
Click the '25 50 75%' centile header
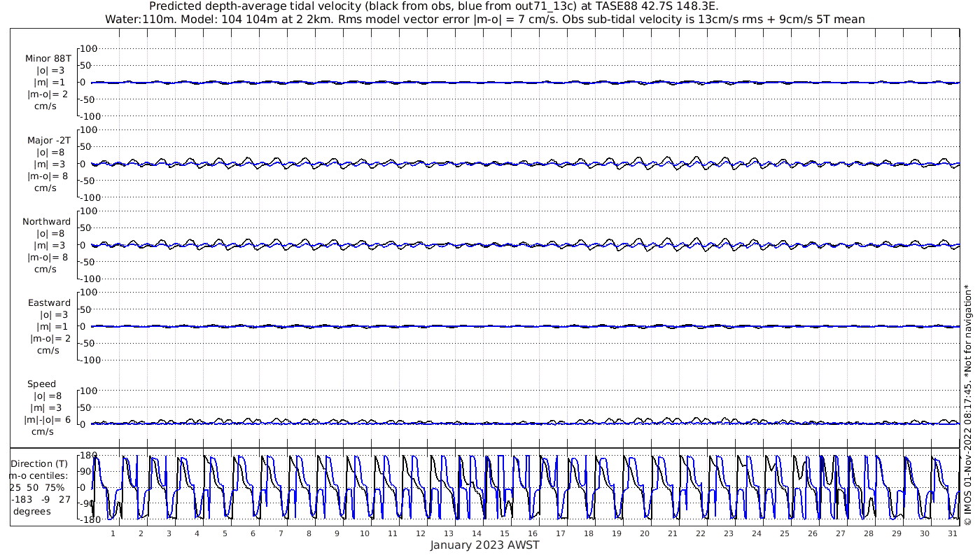tap(37, 488)
